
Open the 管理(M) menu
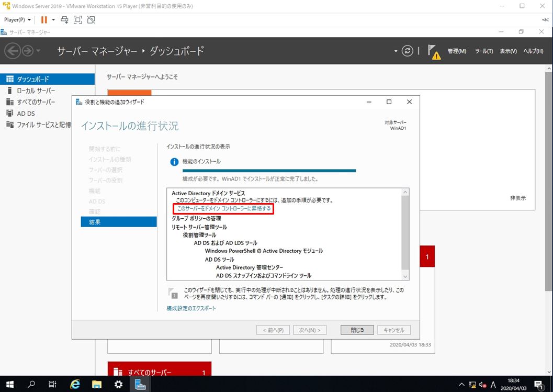(457, 51)
